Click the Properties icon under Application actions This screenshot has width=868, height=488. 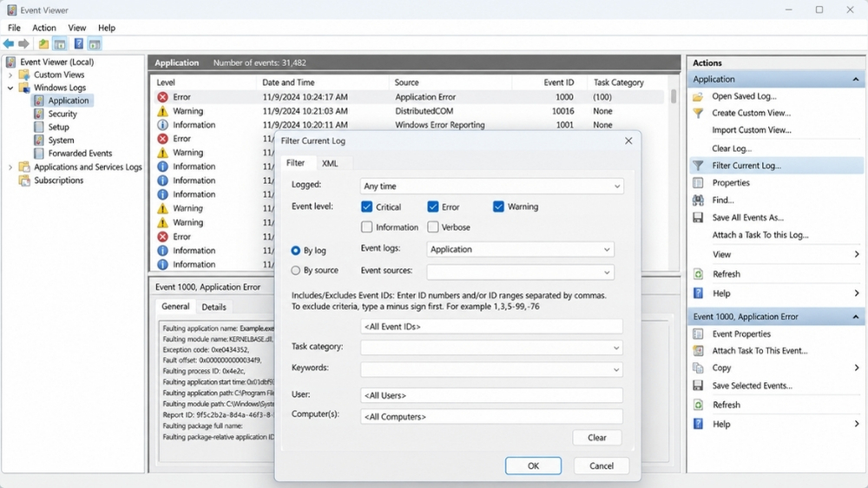click(x=698, y=183)
